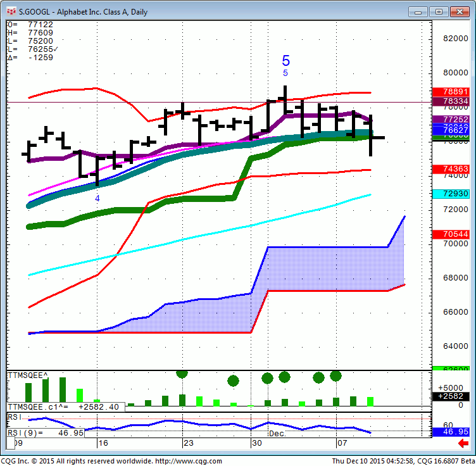Click the 64000 price scale label

(455, 346)
